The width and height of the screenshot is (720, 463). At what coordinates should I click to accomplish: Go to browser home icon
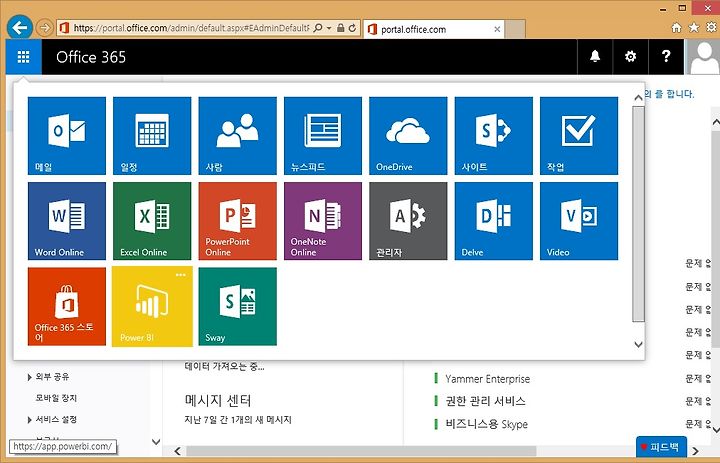[676, 28]
